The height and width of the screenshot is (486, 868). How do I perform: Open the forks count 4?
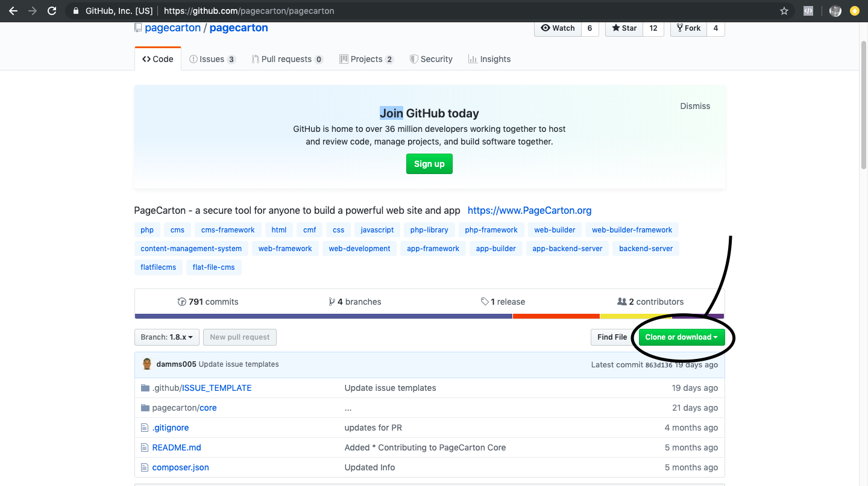[715, 28]
